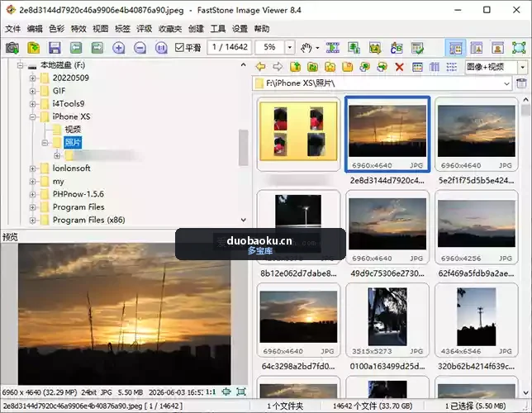Click the folder tree scroll down arrow
Image resolution: width=532 pixels, height=413 pixels.
(x=243, y=220)
